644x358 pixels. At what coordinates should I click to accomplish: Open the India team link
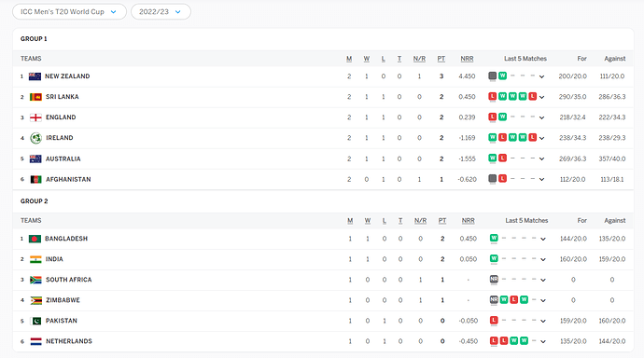[54, 259]
